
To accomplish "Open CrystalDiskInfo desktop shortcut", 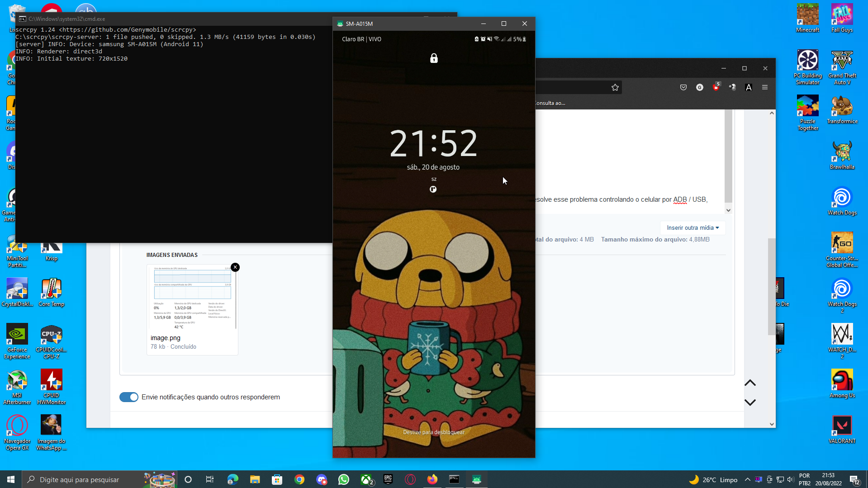I will (17, 292).
